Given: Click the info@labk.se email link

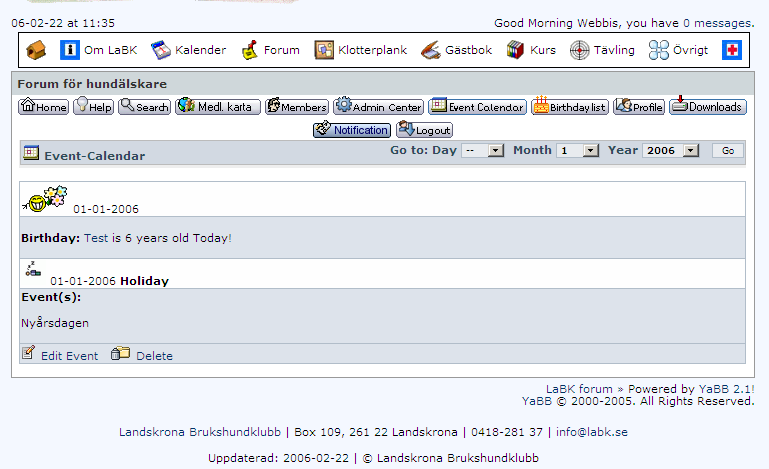Looking at the screenshot, I should (x=591, y=432).
